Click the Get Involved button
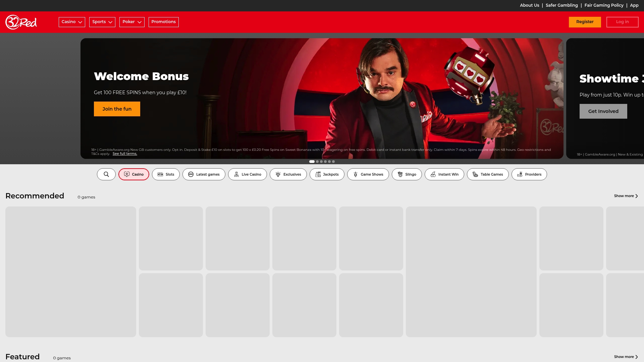The width and height of the screenshot is (644, 362). [x=603, y=111]
